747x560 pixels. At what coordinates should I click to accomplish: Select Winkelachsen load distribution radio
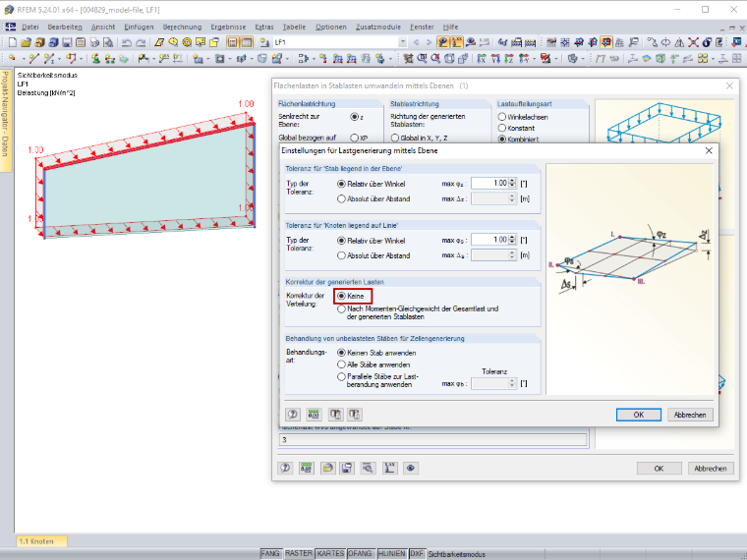coord(501,117)
